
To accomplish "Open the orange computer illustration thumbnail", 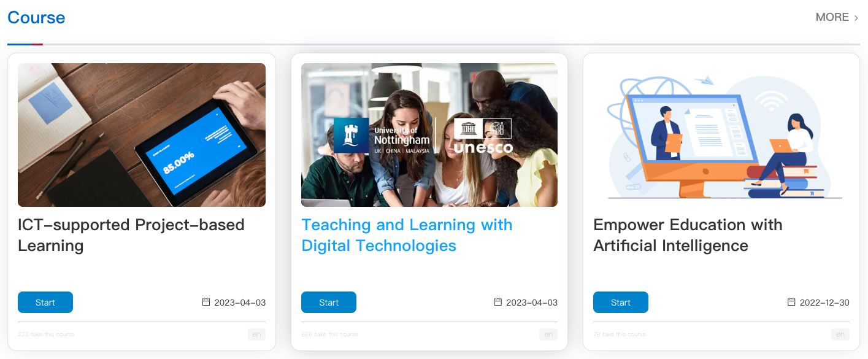I will (x=721, y=135).
